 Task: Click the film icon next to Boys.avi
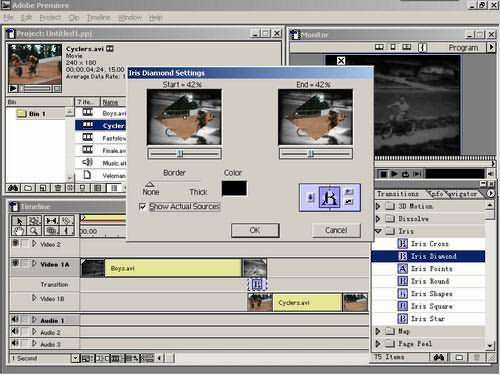pyautogui.click(x=87, y=112)
